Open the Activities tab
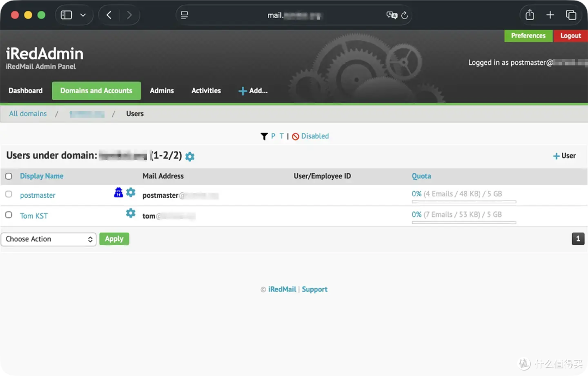The height and width of the screenshot is (376, 588). (x=206, y=90)
